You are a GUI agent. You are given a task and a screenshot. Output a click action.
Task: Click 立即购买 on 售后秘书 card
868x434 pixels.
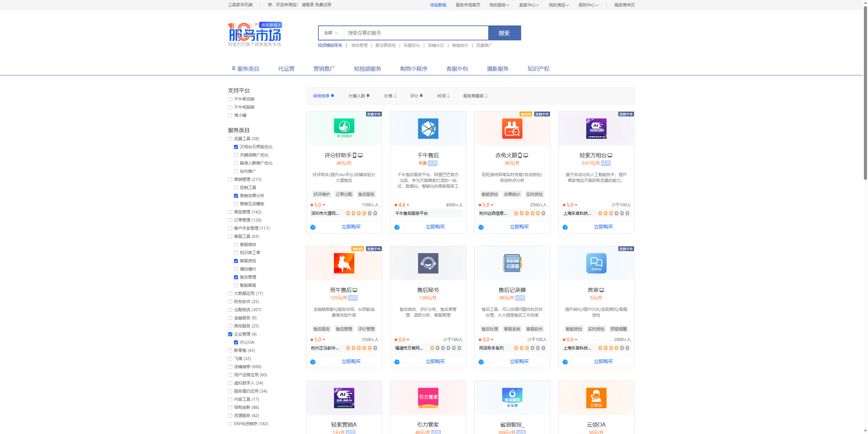[435, 362]
